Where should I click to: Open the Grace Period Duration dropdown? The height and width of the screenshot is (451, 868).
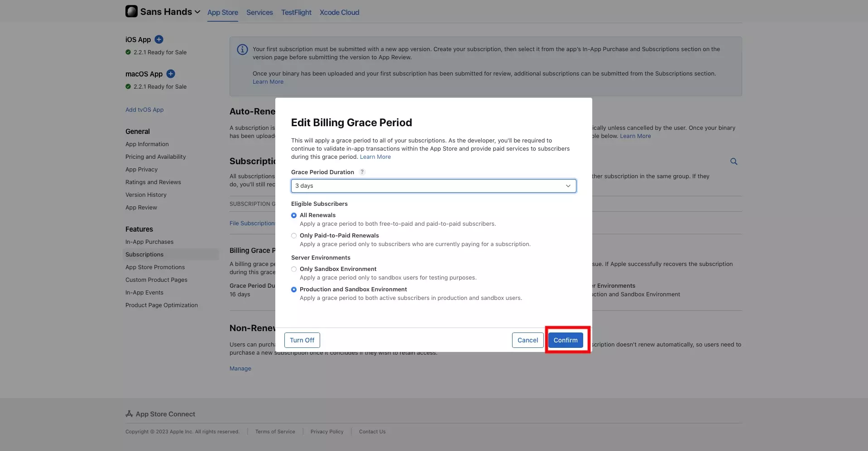[x=433, y=186]
